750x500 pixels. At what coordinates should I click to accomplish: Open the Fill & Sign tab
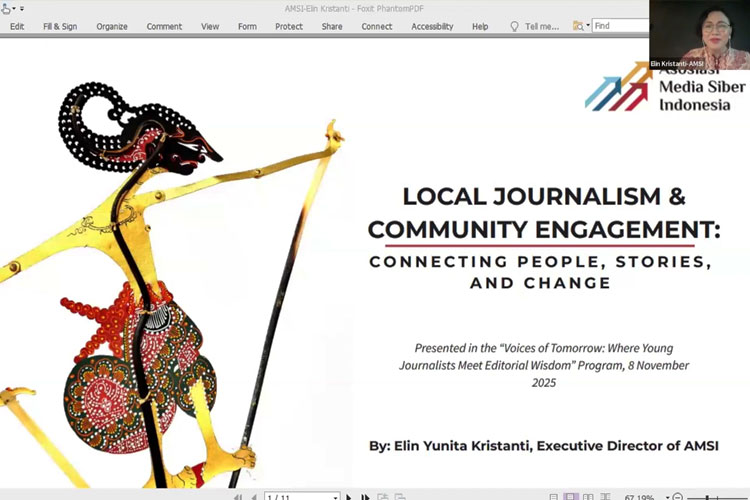(x=60, y=26)
